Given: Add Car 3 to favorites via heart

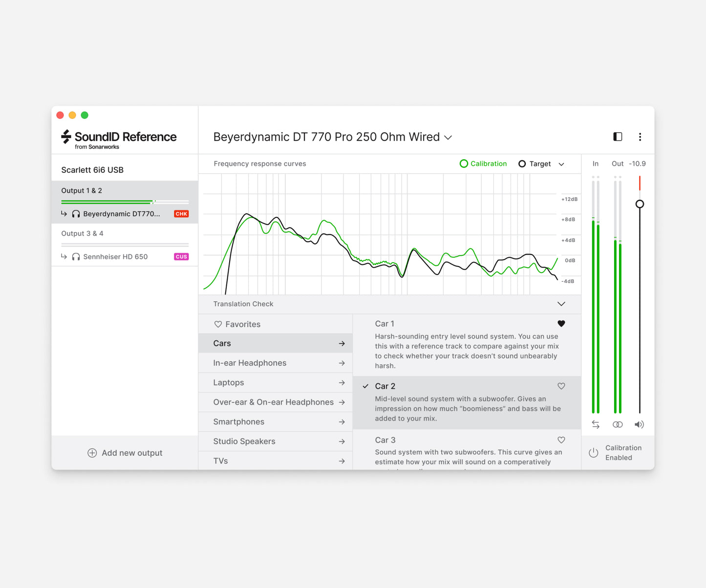Looking at the screenshot, I should click(x=561, y=440).
